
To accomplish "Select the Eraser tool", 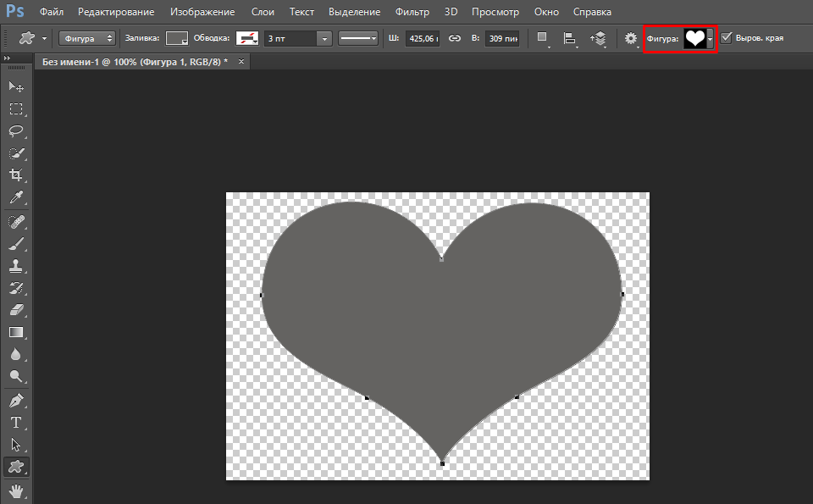I will (15, 310).
